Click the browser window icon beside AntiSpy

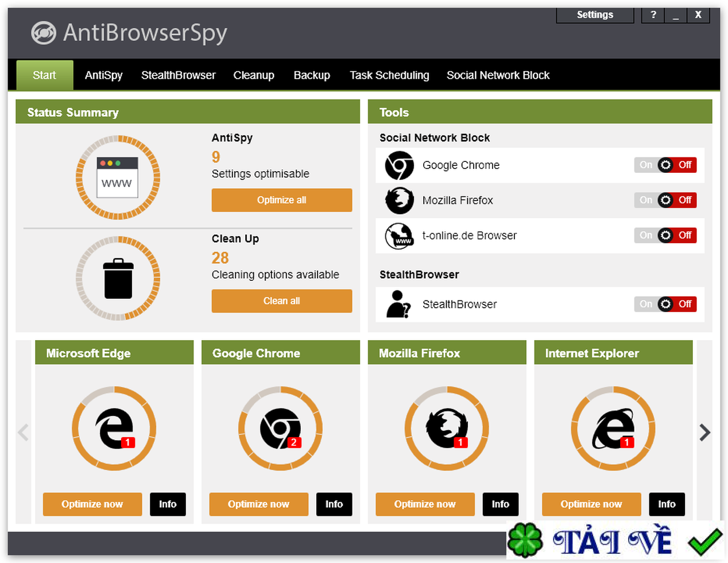pyautogui.click(x=118, y=178)
